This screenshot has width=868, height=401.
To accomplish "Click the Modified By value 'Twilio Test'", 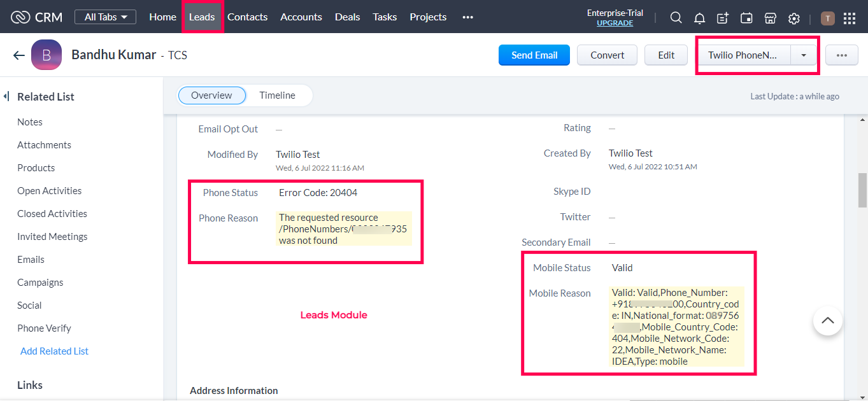I will click(298, 155).
